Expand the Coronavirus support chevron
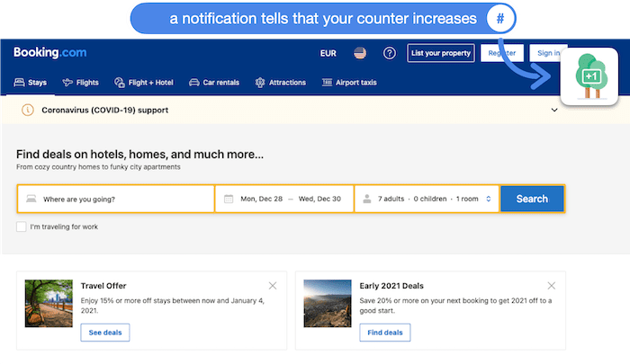The width and height of the screenshot is (630, 364). pos(554,110)
